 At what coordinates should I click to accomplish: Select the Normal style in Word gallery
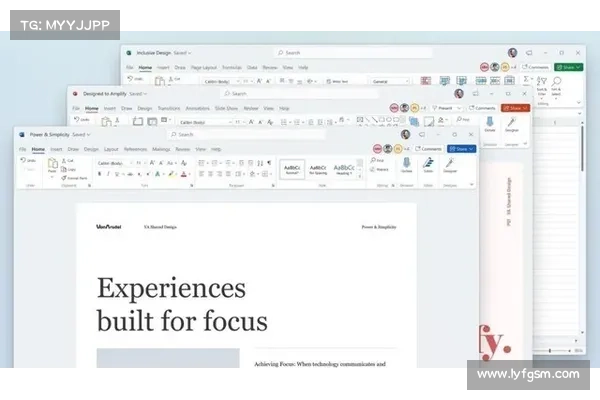click(292, 170)
